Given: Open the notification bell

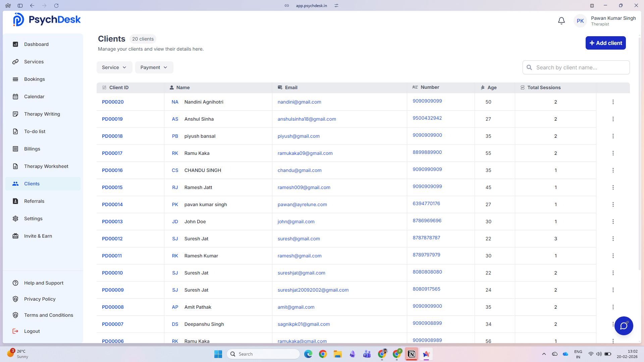Looking at the screenshot, I should pyautogui.click(x=561, y=20).
